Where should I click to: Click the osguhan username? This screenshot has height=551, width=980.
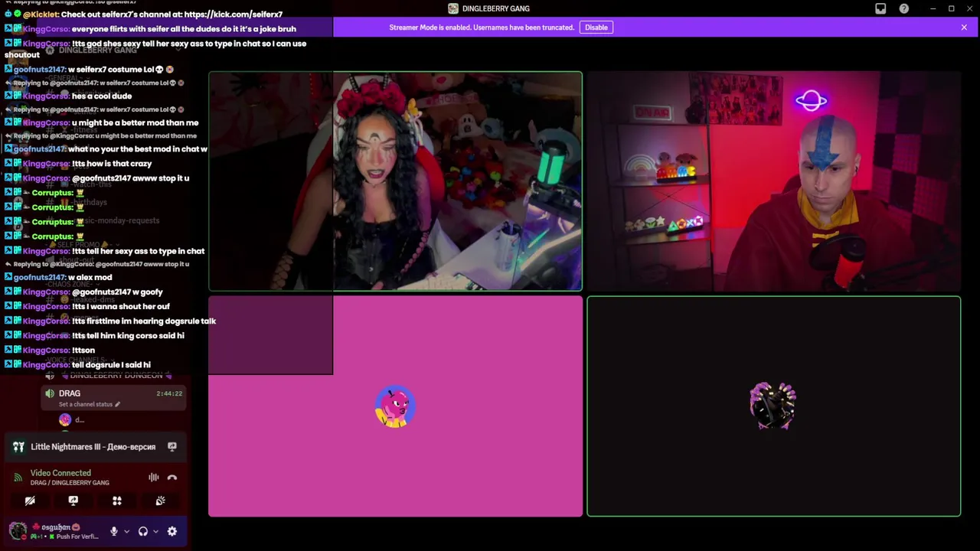tap(56, 527)
